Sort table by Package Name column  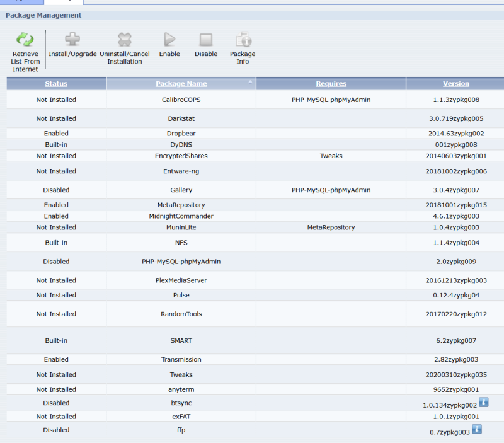181,84
